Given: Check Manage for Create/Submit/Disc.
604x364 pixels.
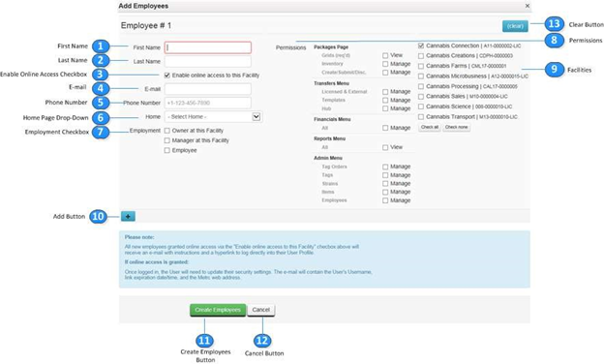Looking at the screenshot, I should coord(385,73).
